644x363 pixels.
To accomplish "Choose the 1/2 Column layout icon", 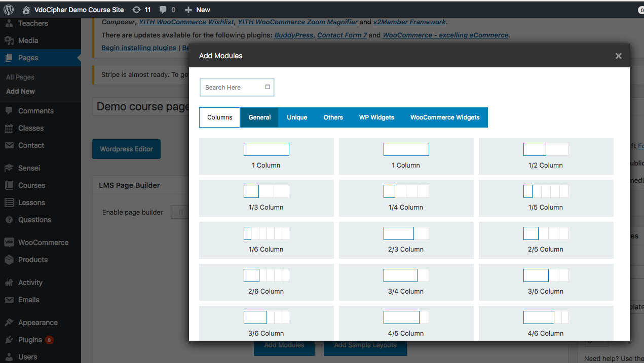I will click(546, 149).
